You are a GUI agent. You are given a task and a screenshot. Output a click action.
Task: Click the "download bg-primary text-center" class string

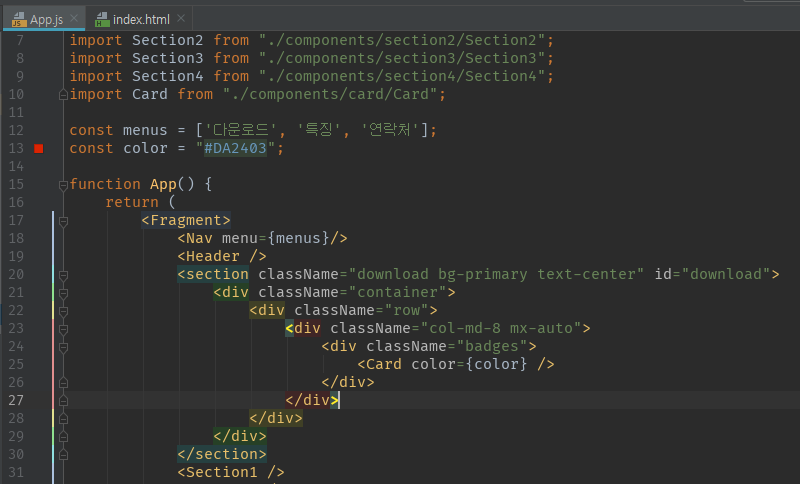(496, 274)
